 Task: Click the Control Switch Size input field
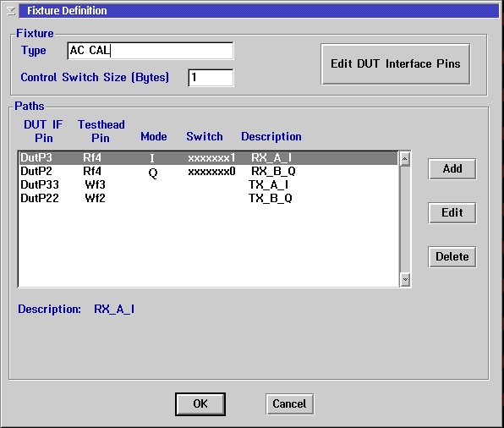211,78
